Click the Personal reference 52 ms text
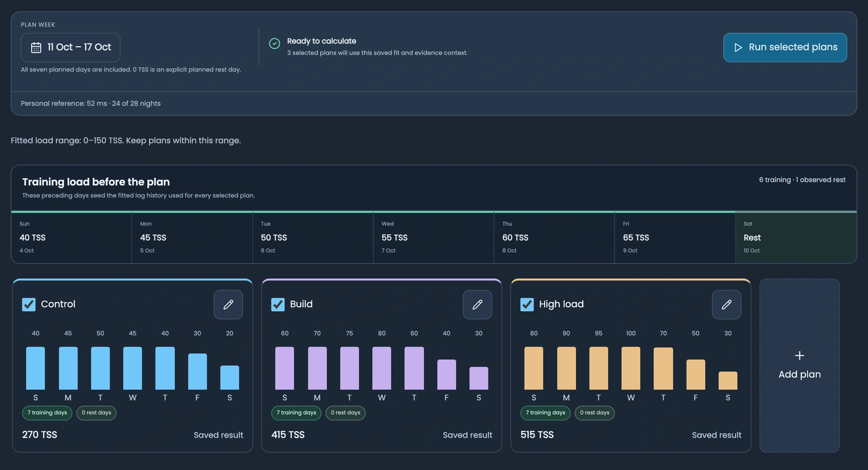This screenshot has width=868, height=470. [x=91, y=104]
